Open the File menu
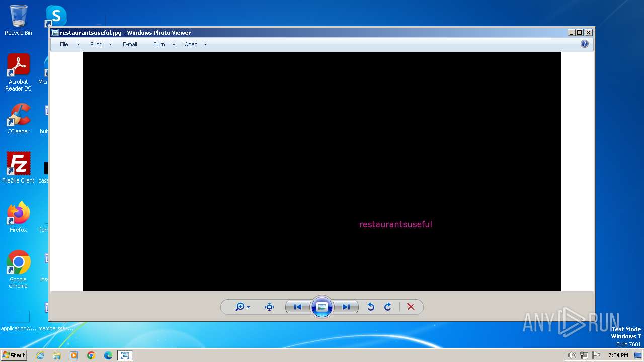The height and width of the screenshot is (362, 644). pyautogui.click(x=64, y=44)
